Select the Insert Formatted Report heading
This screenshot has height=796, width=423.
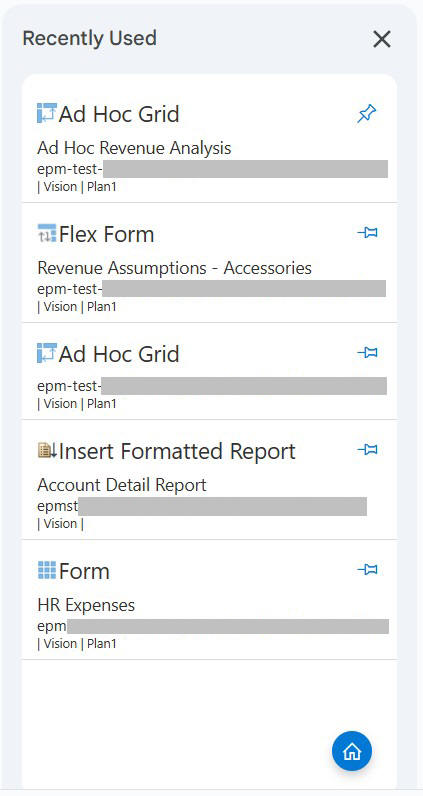(x=177, y=451)
